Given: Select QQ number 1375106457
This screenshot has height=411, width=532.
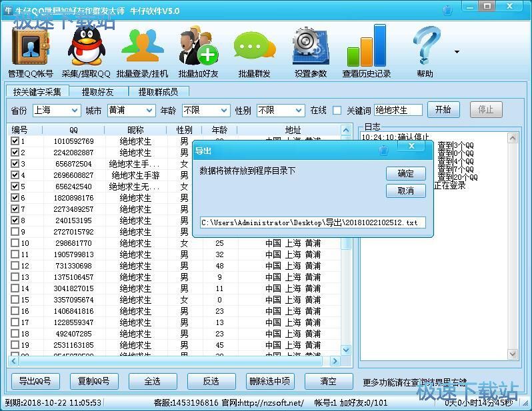Looking at the screenshot, I should [x=73, y=277].
